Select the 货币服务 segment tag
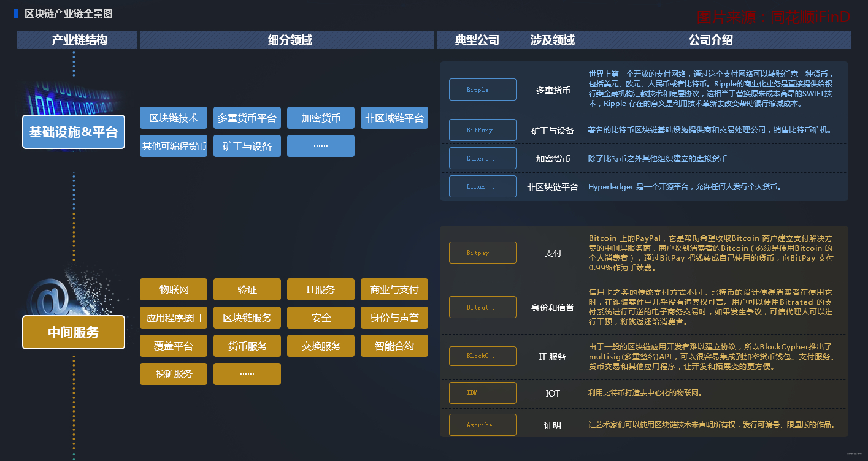 [x=247, y=346]
